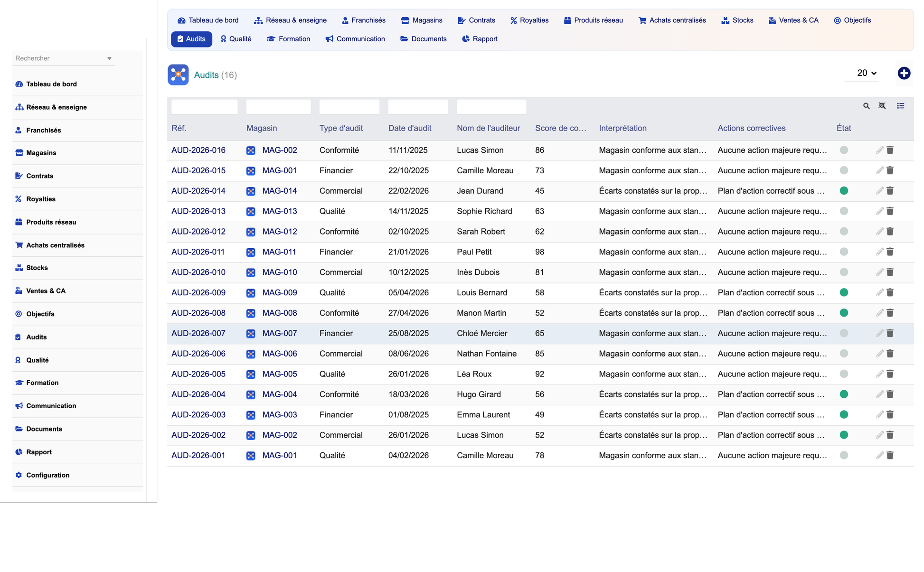Select Franchisés in left sidebar
The image size is (924, 572).
(x=77, y=130)
